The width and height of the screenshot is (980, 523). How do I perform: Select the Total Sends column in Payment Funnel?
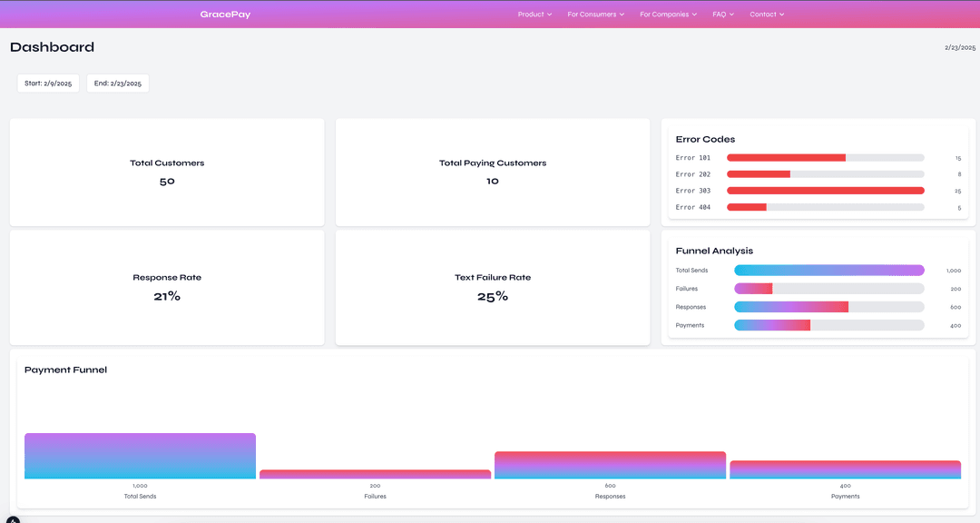(x=140, y=456)
